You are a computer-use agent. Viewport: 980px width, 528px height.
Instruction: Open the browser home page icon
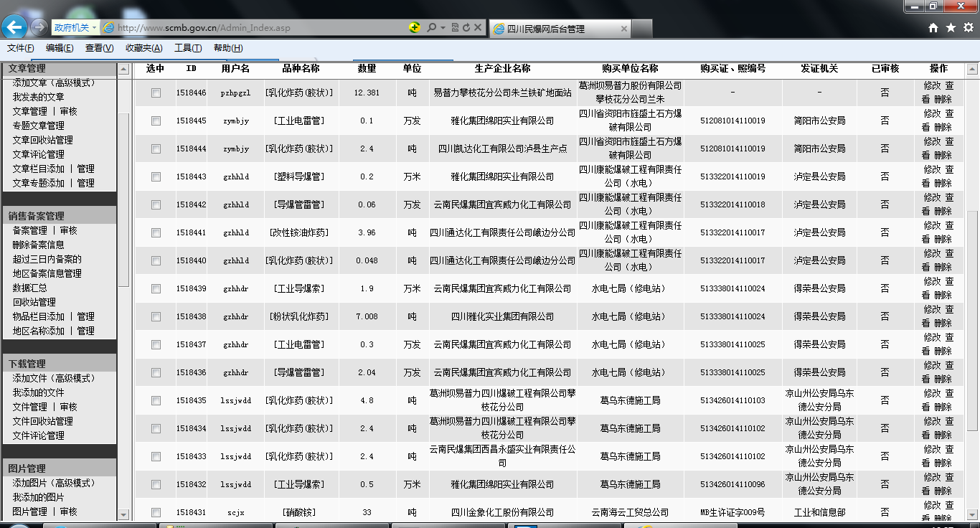pyautogui.click(x=933, y=27)
